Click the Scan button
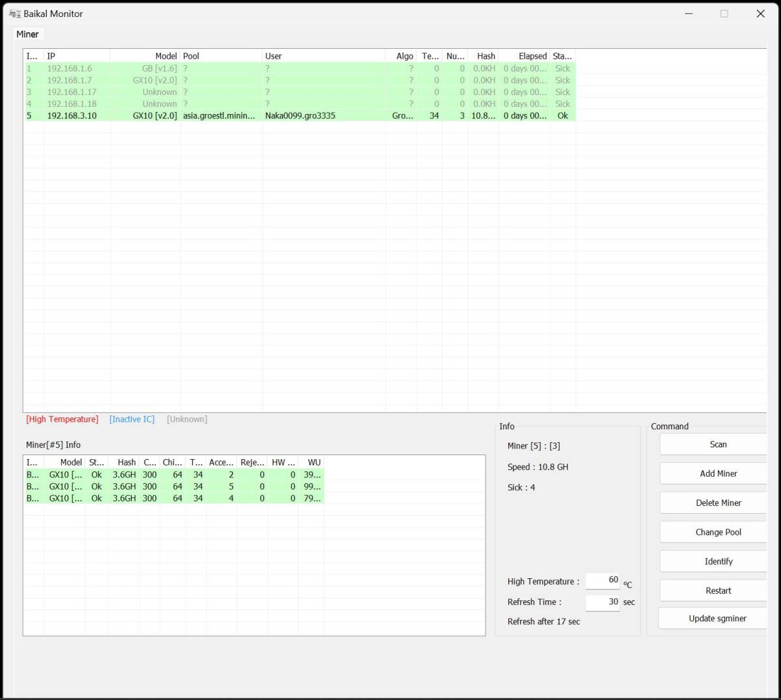The image size is (781, 700). pos(715,444)
